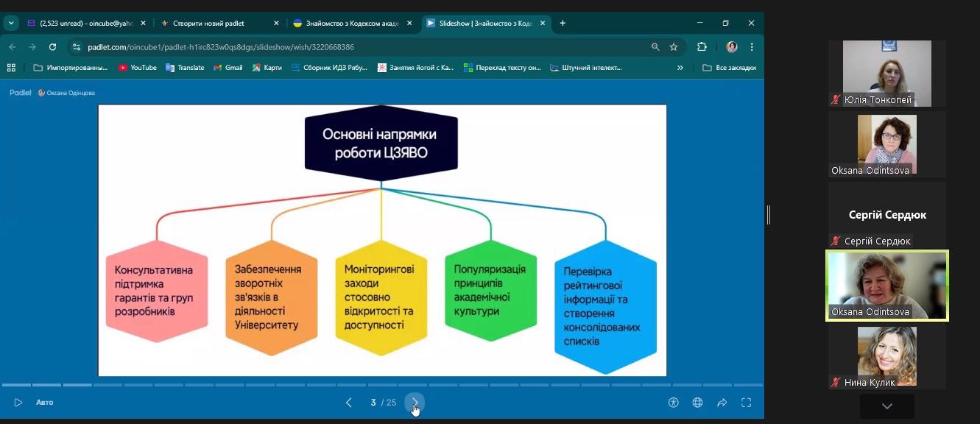Image resolution: width=980 pixels, height=424 pixels.
Task: Go to the next slide
Action: pyautogui.click(x=415, y=403)
